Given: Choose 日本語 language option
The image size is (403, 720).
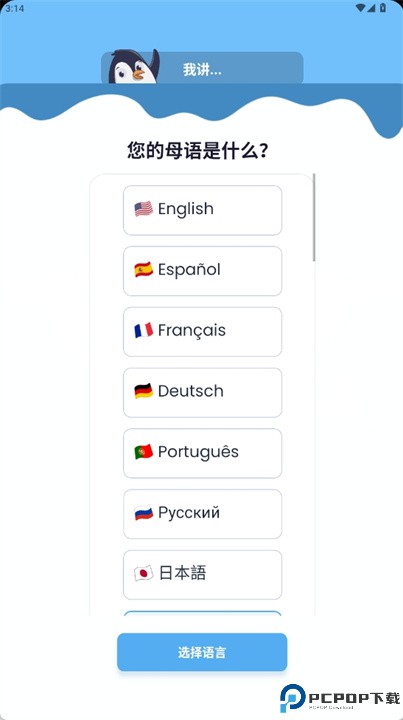Looking at the screenshot, I should [202, 575].
